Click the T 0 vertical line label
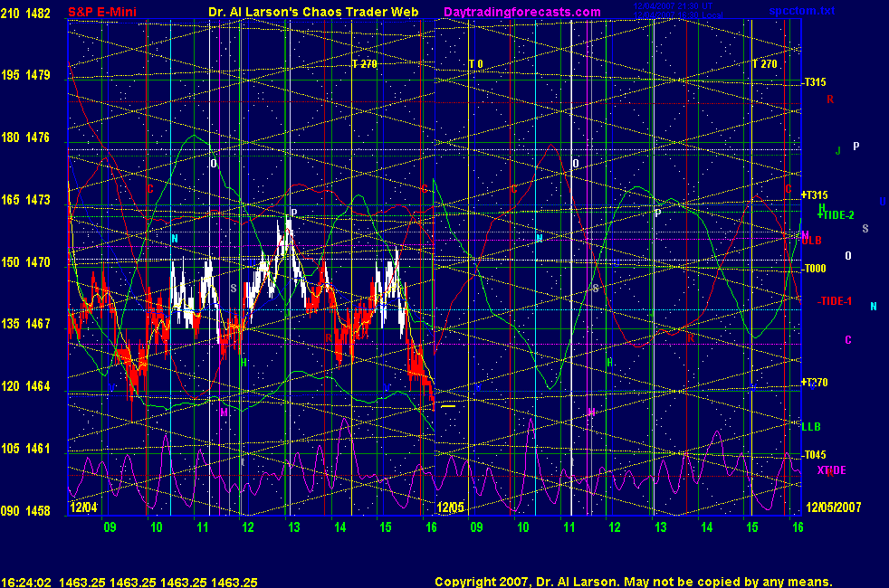Viewport: 889px width, 588px height. [x=475, y=64]
